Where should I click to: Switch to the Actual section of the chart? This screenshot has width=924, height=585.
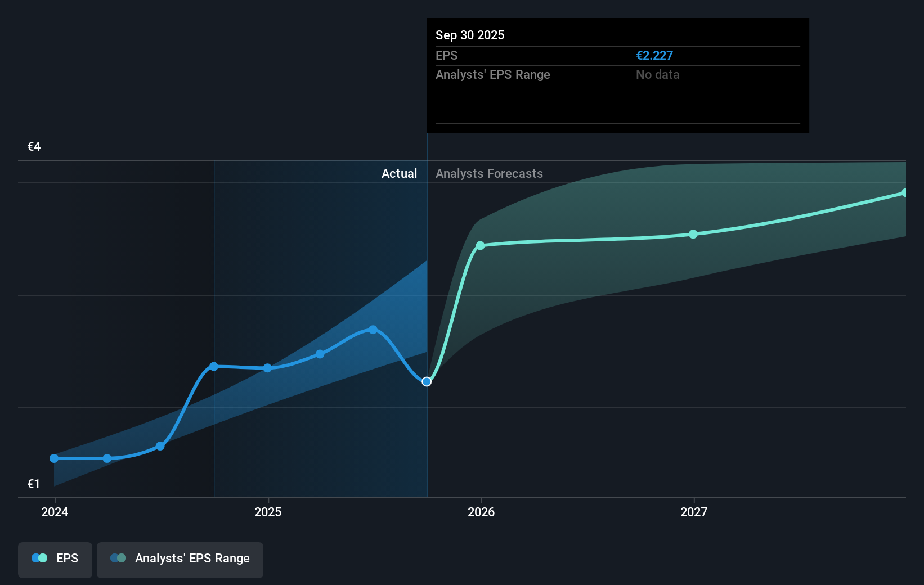click(400, 173)
